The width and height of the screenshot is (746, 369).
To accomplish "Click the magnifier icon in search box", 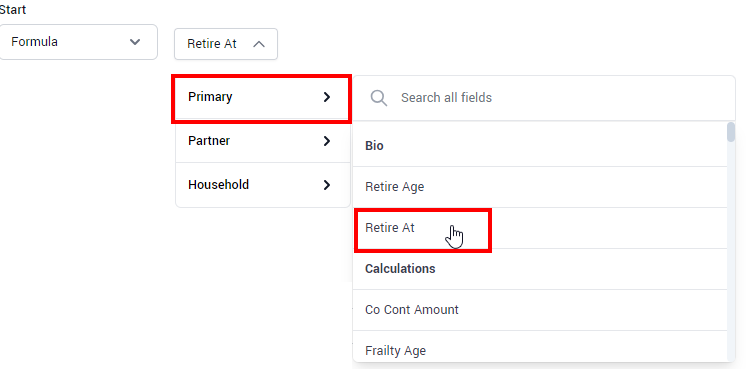I will [379, 98].
